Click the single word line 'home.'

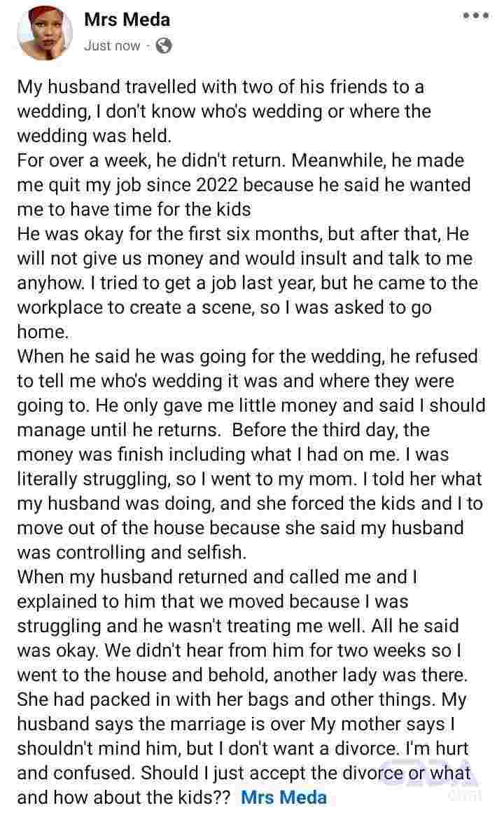tap(43, 332)
